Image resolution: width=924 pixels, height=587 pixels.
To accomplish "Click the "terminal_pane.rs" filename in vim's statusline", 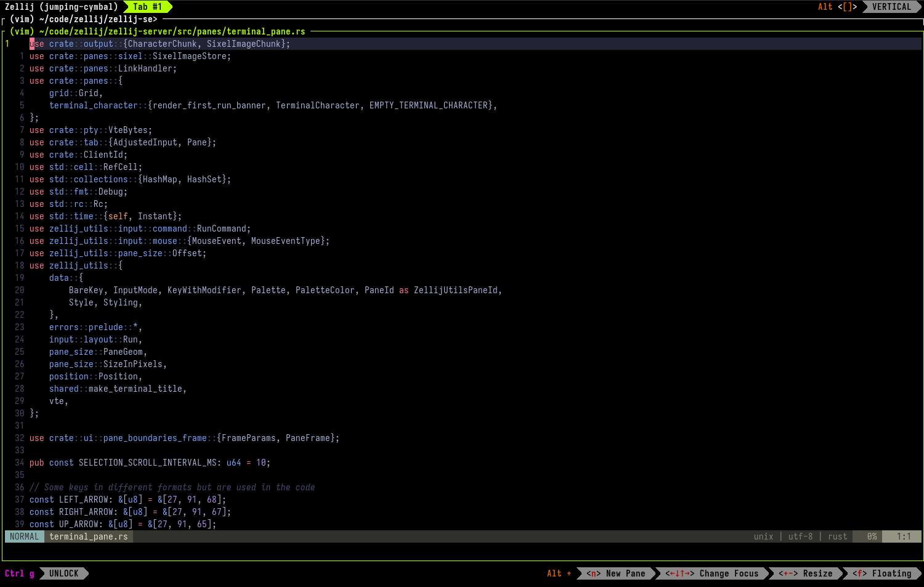I will click(89, 536).
